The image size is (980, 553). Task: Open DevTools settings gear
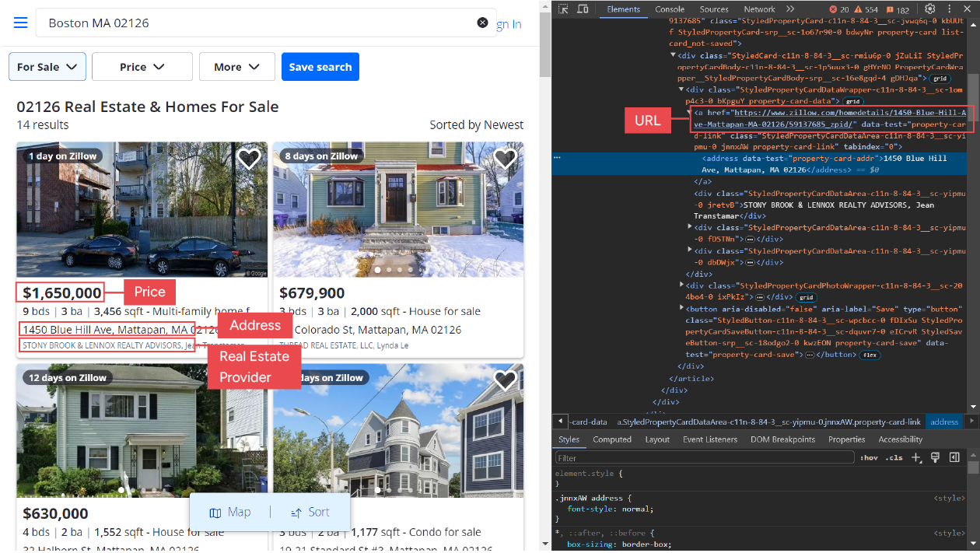(x=929, y=9)
